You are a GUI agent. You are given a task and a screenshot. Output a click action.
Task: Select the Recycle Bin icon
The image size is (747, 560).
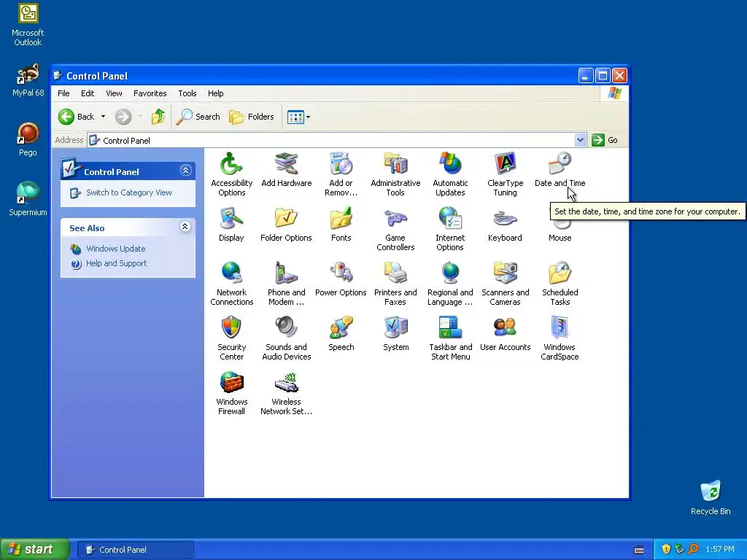click(711, 497)
